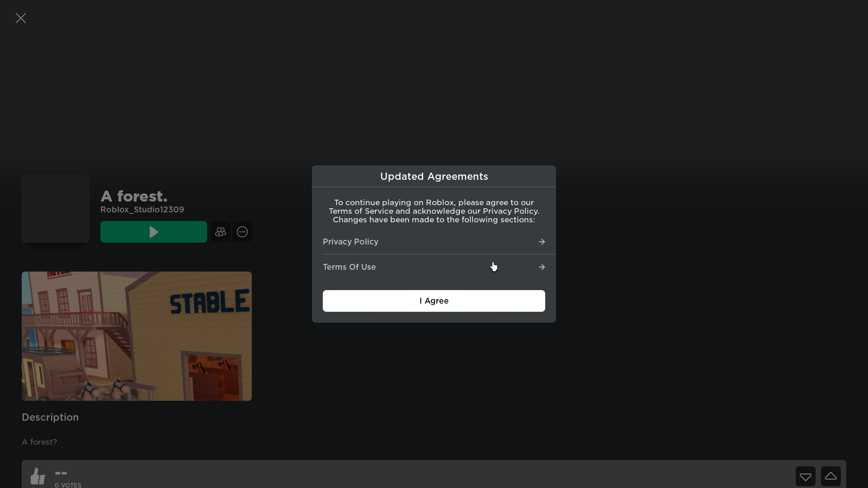Click the blank game icon thumbnail

(56, 209)
